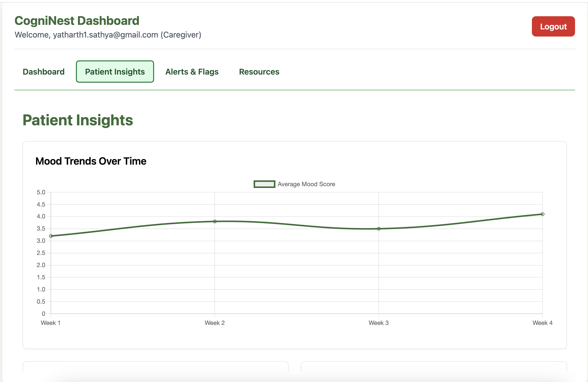The width and height of the screenshot is (588, 382).
Task: Select the Patient Insights tab
Action: point(115,72)
